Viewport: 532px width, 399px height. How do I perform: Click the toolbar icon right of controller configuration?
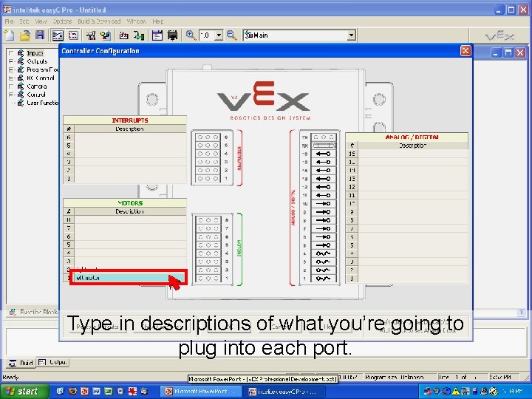click(x=106, y=35)
